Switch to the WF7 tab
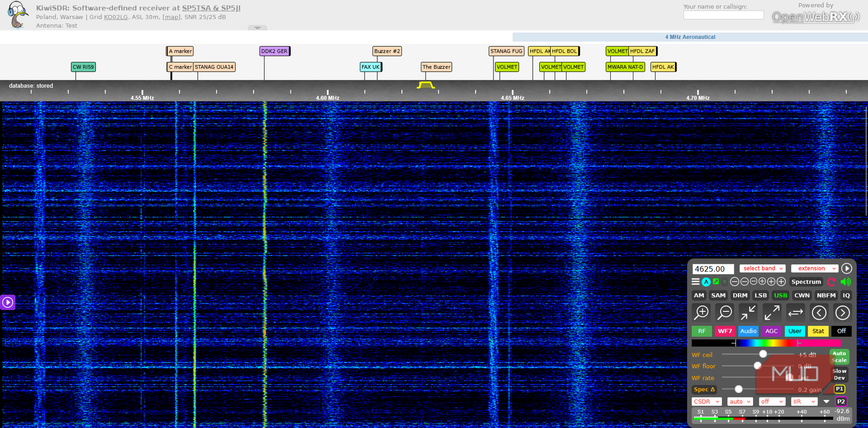The height and width of the screenshot is (428, 868). point(725,331)
